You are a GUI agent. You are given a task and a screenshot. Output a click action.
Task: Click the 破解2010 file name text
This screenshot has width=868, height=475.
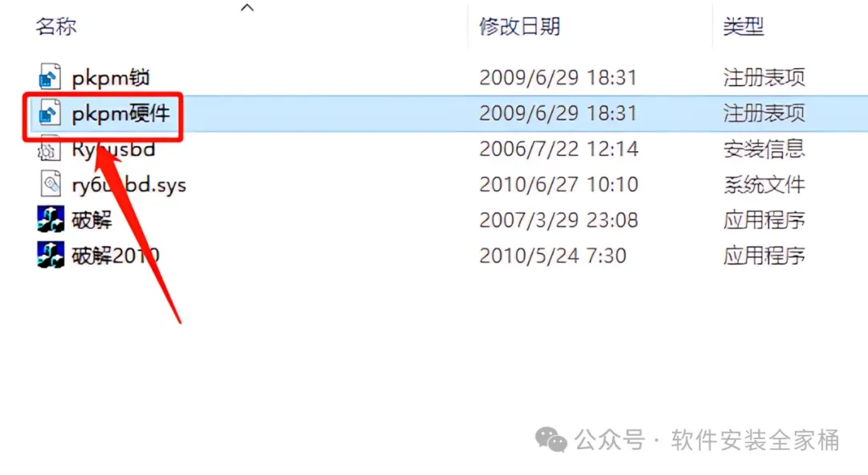pyautogui.click(x=115, y=256)
